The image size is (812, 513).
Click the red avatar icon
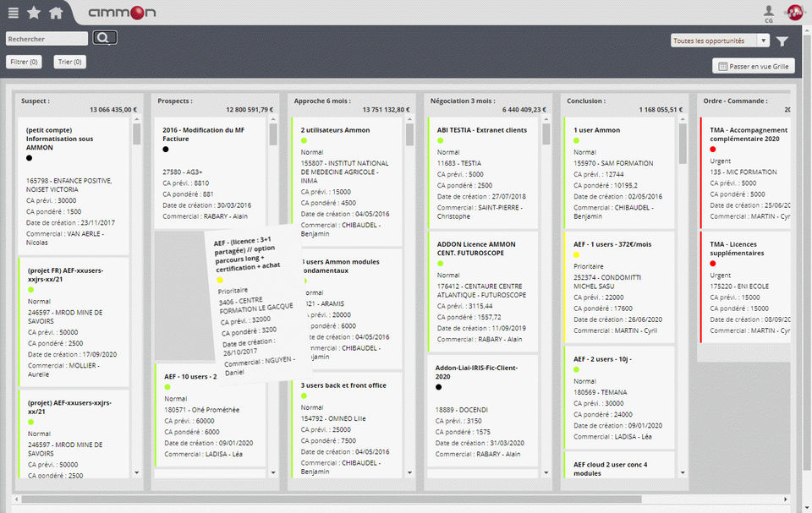pyautogui.click(x=795, y=12)
